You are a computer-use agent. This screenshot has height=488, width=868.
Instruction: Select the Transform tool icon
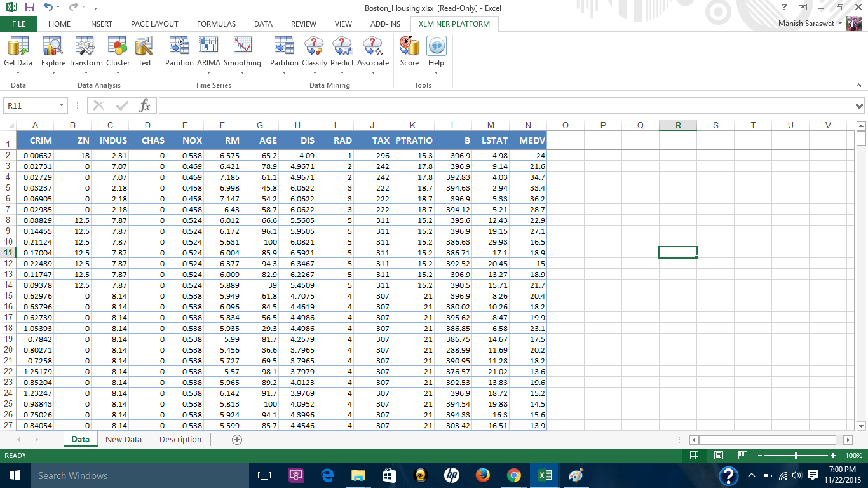coord(85,47)
